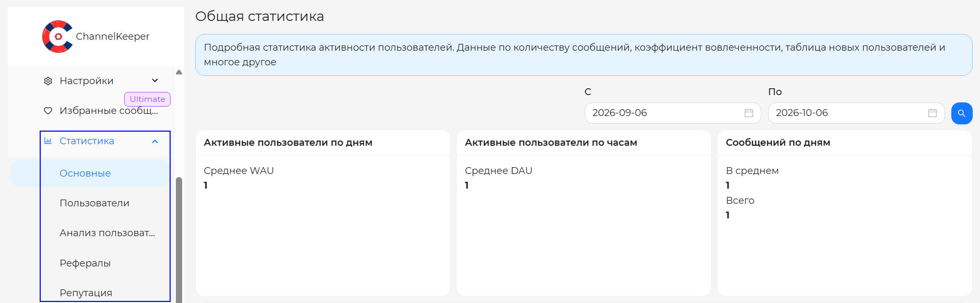Click the Ultimate badge
The height and width of the screenshot is (303, 980).
(147, 99)
